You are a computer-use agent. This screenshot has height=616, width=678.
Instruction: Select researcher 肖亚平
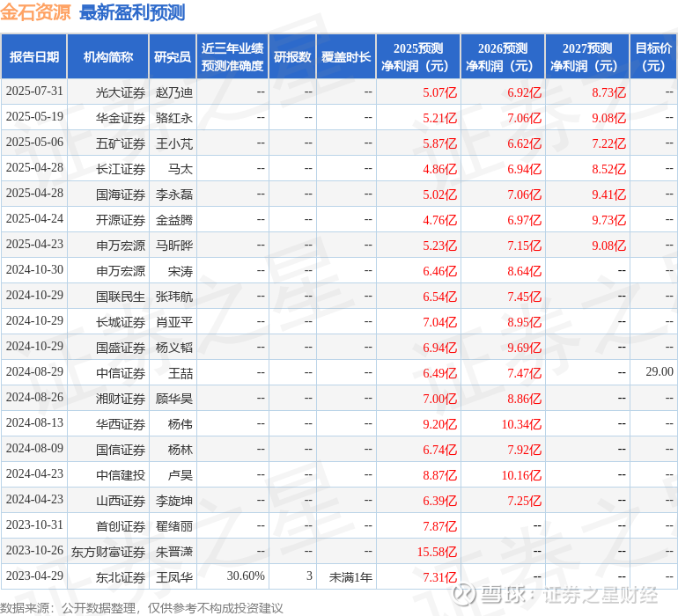(173, 322)
